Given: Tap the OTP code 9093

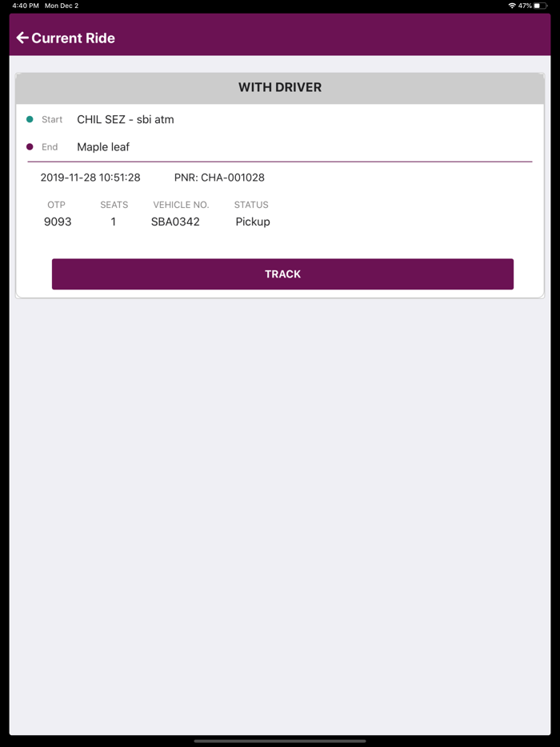Looking at the screenshot, I should point(58,222).
